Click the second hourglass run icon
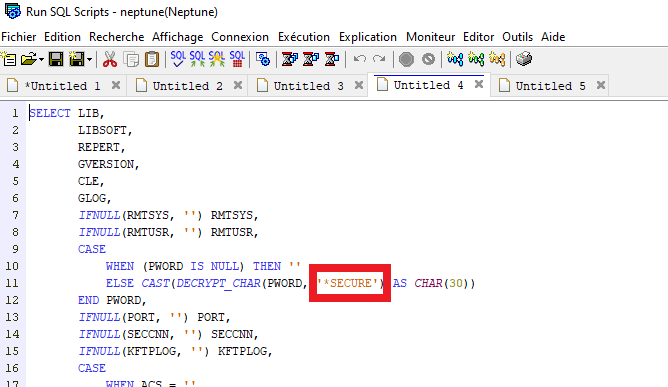668x387 pixels. pos(311,59)
